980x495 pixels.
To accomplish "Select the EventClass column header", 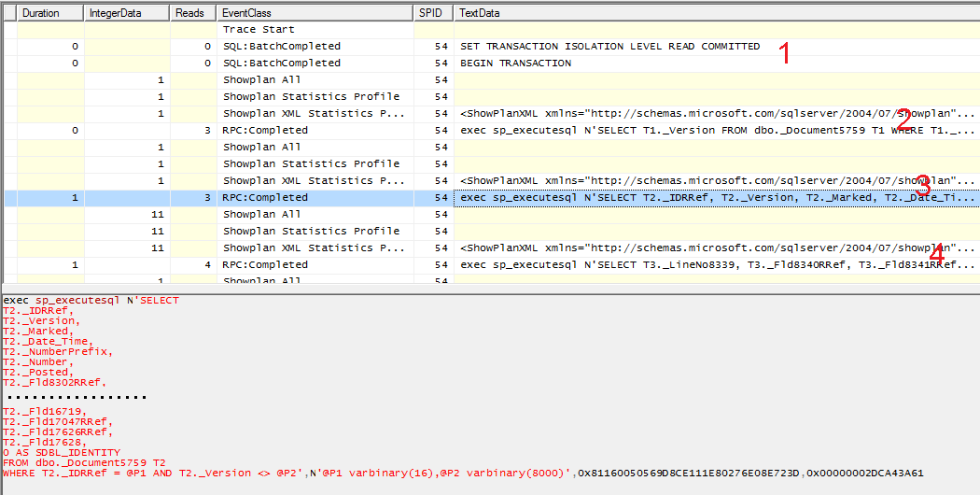I will click(315, 13).
